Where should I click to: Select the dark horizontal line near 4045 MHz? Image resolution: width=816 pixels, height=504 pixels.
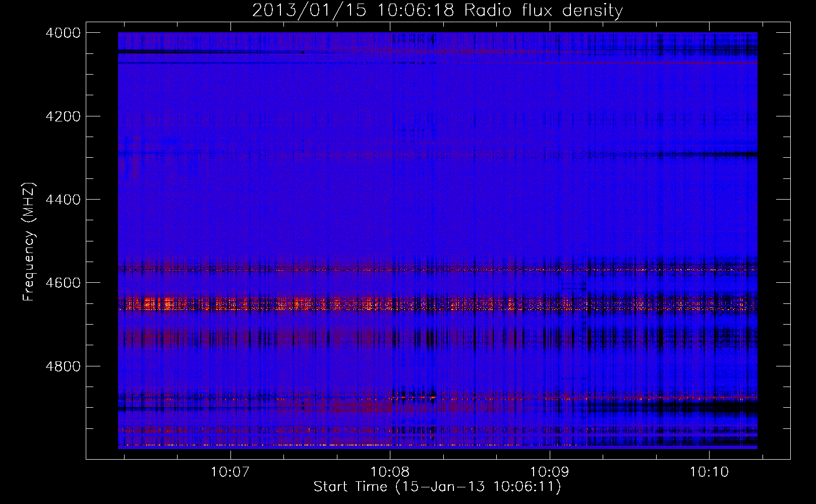tap(202, 51)
